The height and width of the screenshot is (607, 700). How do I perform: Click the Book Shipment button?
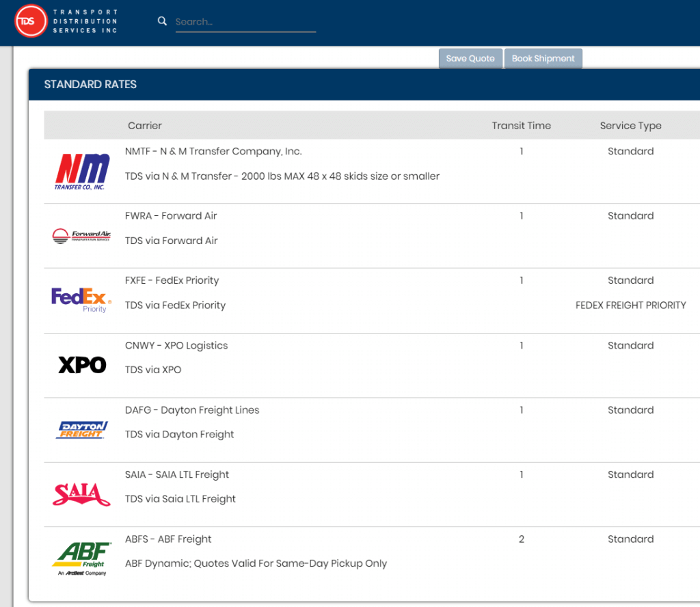tap(543, 59)
